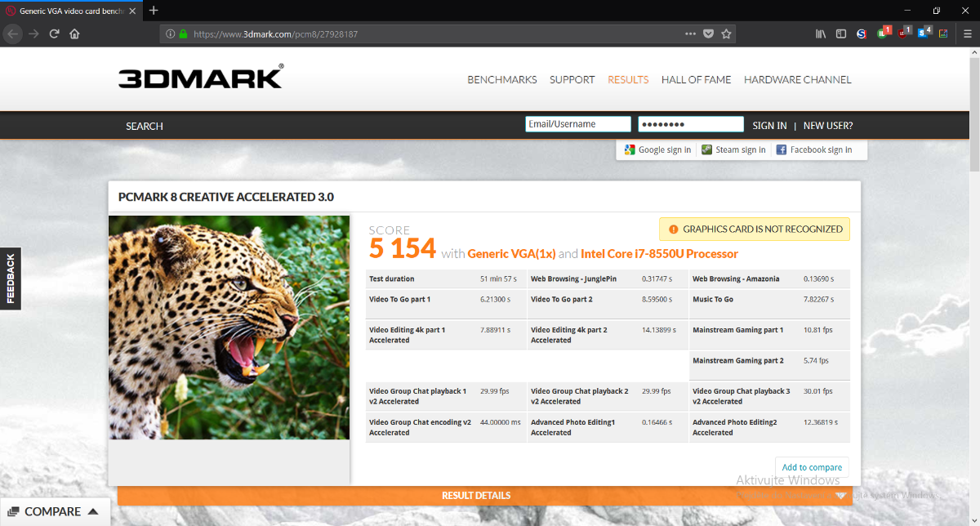Screen dimensions: 980x526
Task: Reload the current page
Action: pyautogui.click(x=54, y=34)
